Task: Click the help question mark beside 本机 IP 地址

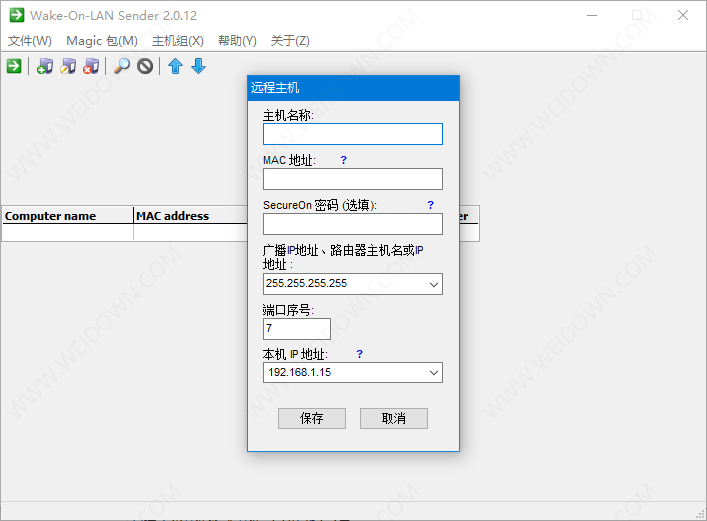Action: click(359, 354)
